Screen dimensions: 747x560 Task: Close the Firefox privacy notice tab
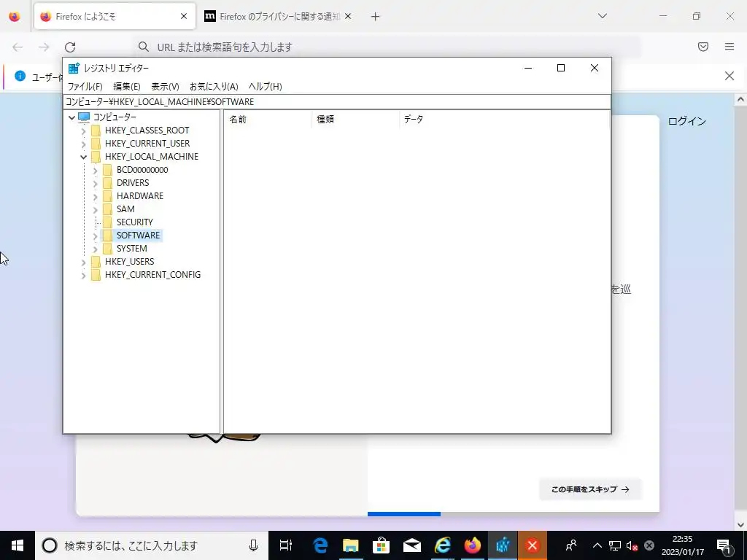[348, 16]
